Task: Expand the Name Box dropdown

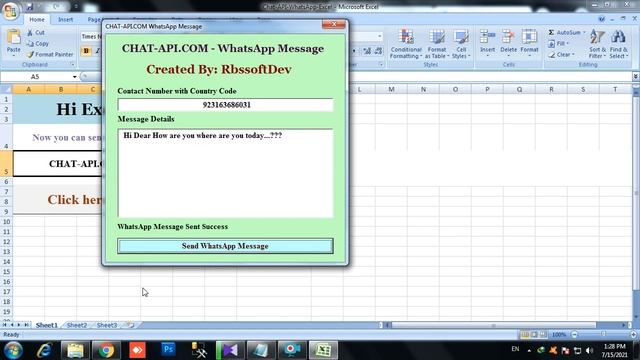Action: tap(74, 77)
